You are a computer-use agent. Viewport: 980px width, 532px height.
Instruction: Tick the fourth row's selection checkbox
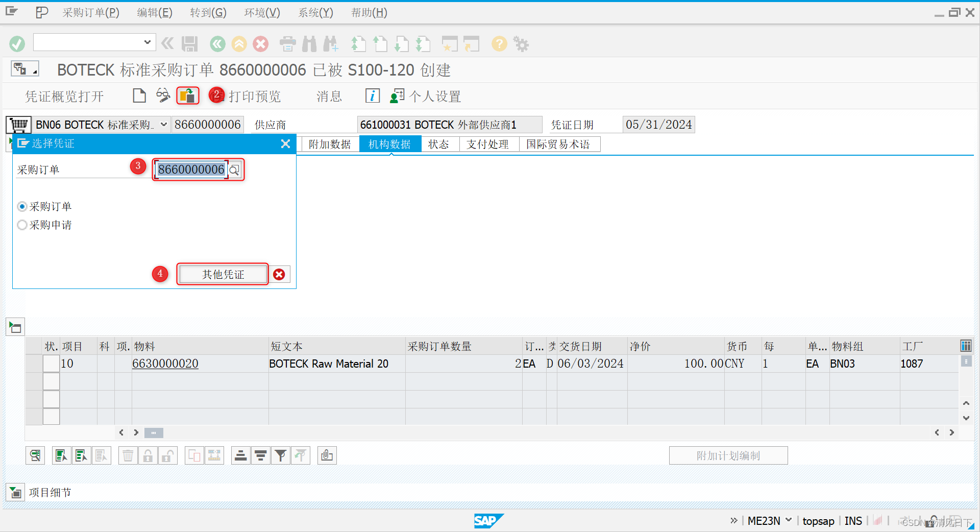coord(51,416)
